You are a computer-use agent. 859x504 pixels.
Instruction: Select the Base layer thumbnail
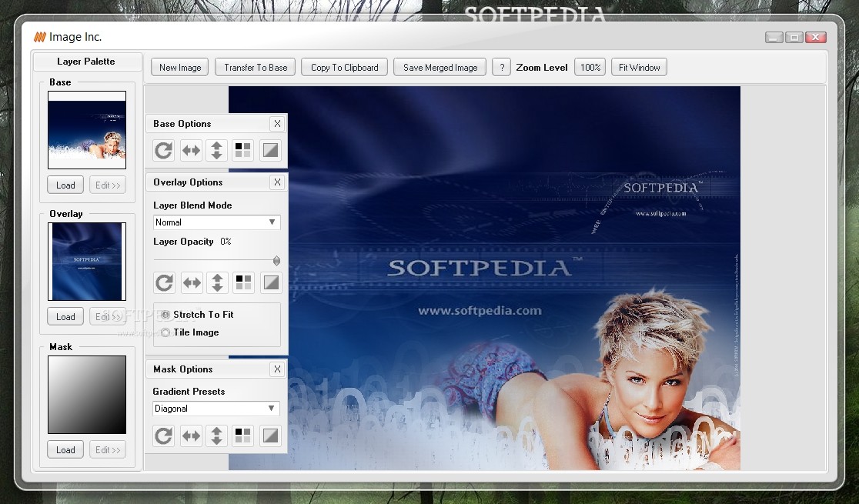click(x=87, y=130)
